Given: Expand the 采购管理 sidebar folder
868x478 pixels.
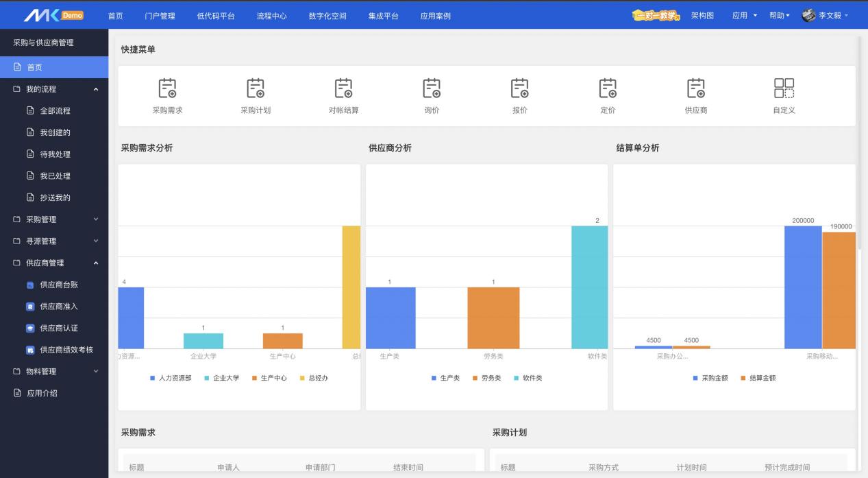Looking at the screenshot, I should (54, 219).
